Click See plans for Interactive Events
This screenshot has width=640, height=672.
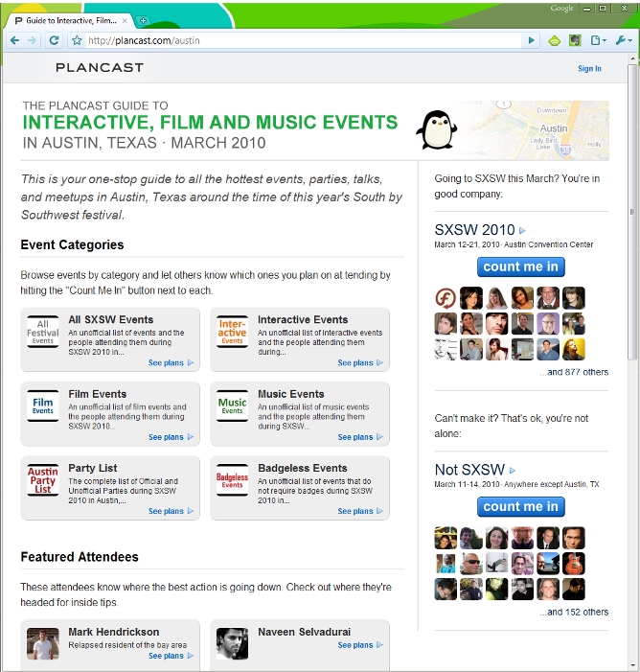[x=360, y=363]
